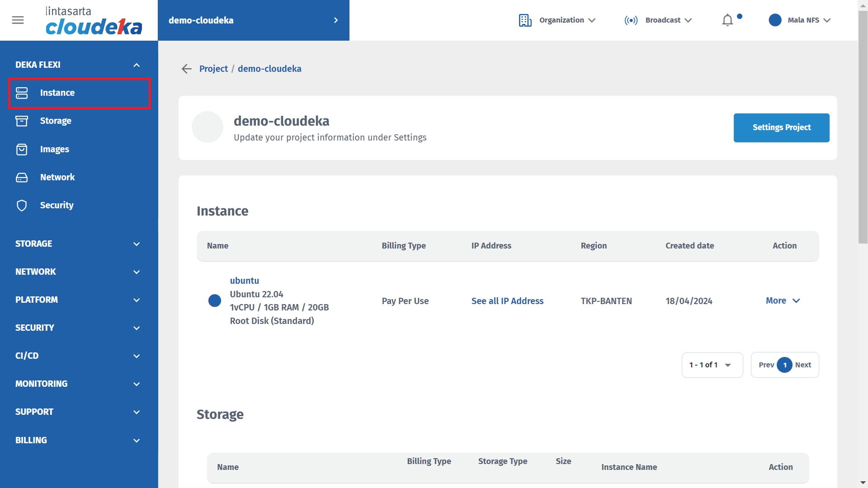Click the Broadcast signal icon

[631, 20]
